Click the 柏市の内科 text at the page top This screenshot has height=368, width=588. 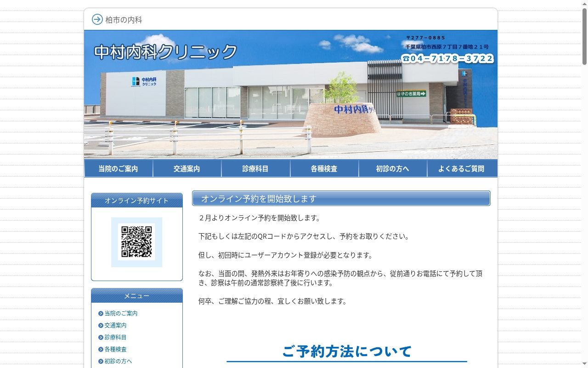click(124, 20)
